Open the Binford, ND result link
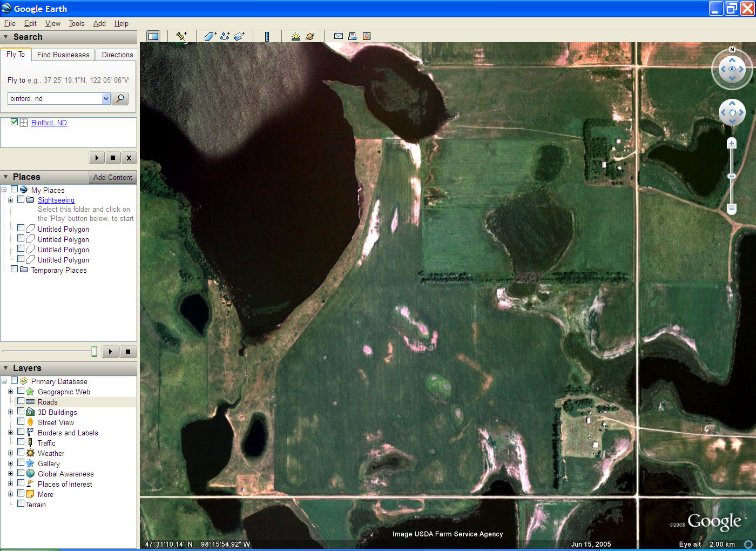This screenshot has width=756, height=551. 49,123
